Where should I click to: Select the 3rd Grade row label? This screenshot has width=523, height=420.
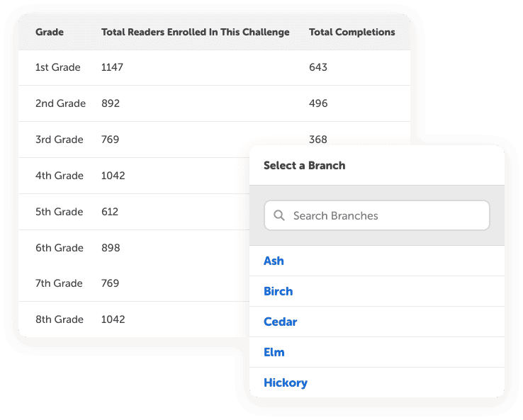click(60, 140)
